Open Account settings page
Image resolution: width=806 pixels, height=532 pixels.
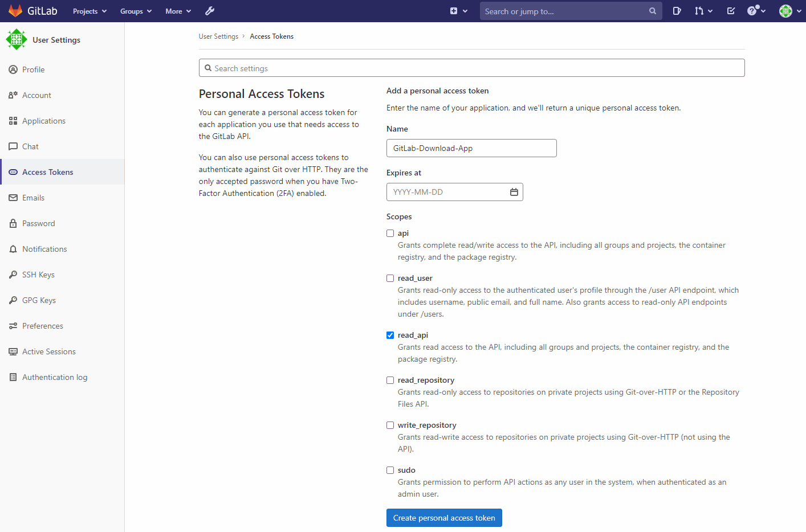62,95
